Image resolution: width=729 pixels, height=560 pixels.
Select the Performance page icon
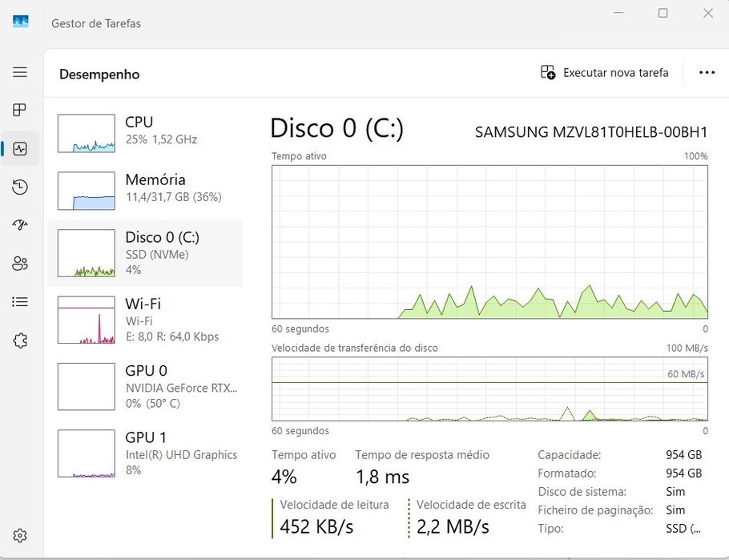pyautogui.click(x=20, y=149)
